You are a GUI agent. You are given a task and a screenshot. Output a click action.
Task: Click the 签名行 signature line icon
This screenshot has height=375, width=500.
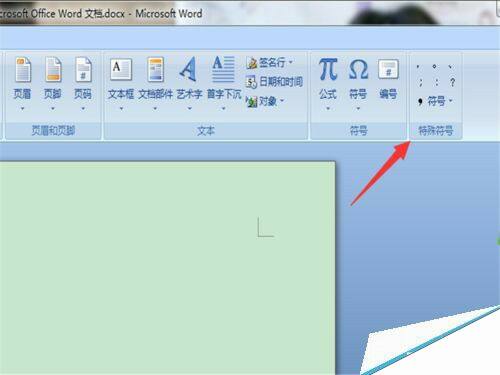point(251,63)
